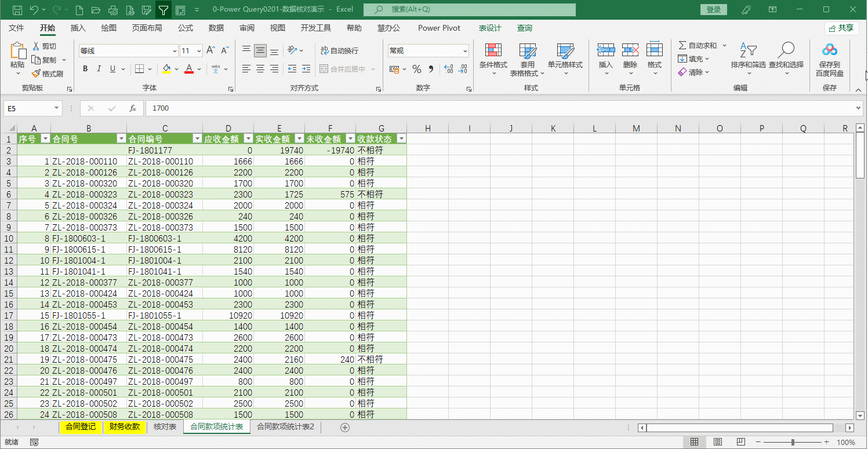Save the workbook from the quick access toolbar
Viewport: 868px width, 449px height.
tap(17, 10)
